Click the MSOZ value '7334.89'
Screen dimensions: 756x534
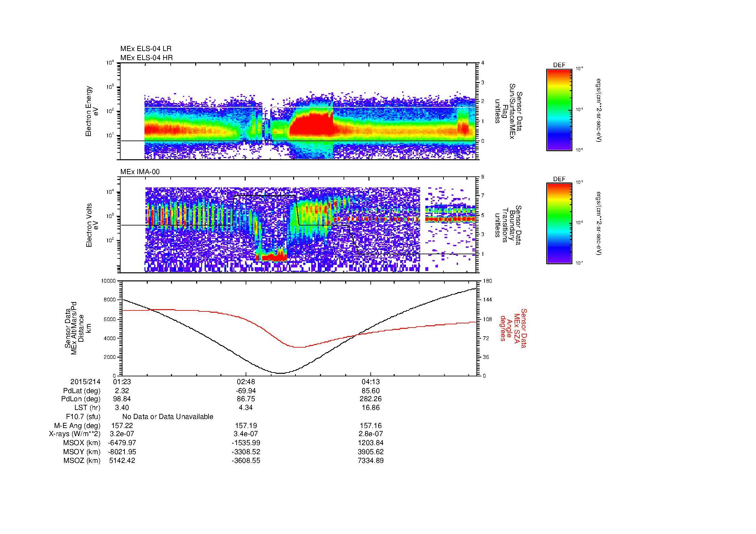(371, 461)
